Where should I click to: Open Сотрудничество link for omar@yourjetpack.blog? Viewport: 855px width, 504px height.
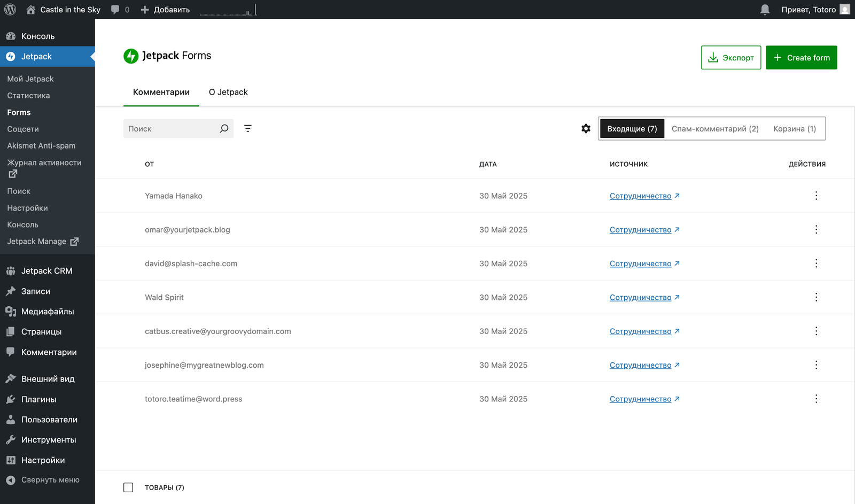pyautogui.click(x=640, y=230)
